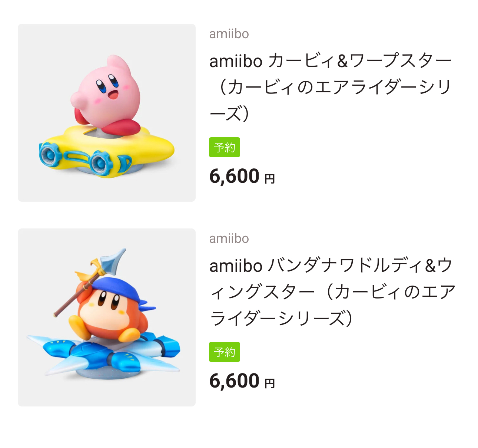The image size is (478, 448).
Task: Click the amiibo label above the Kirby title
Action: point(229,34)
